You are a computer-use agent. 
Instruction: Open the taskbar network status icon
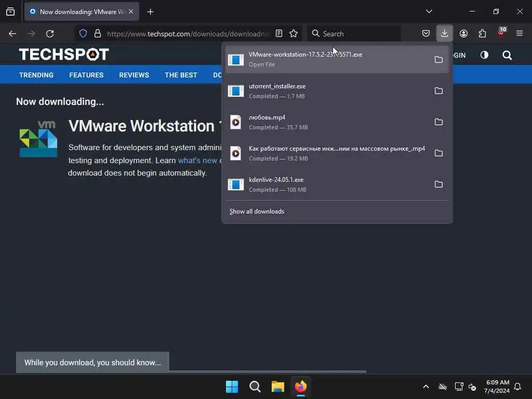(x=459, y=387)
